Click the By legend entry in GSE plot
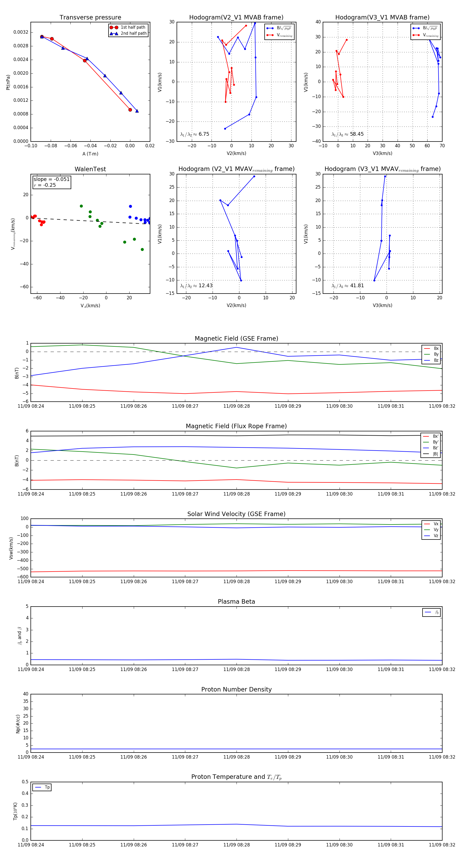The image size is (473, 868). coord(431,355)
